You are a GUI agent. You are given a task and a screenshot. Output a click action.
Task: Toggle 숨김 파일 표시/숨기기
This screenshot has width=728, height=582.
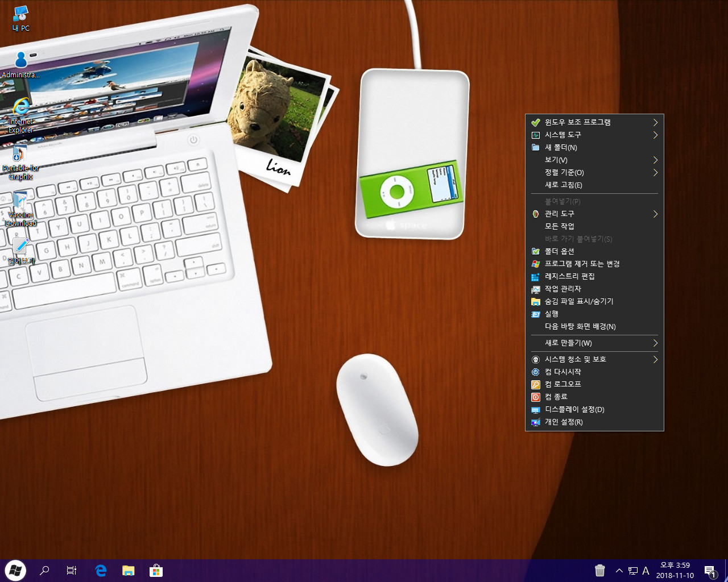tap(594, 301)
